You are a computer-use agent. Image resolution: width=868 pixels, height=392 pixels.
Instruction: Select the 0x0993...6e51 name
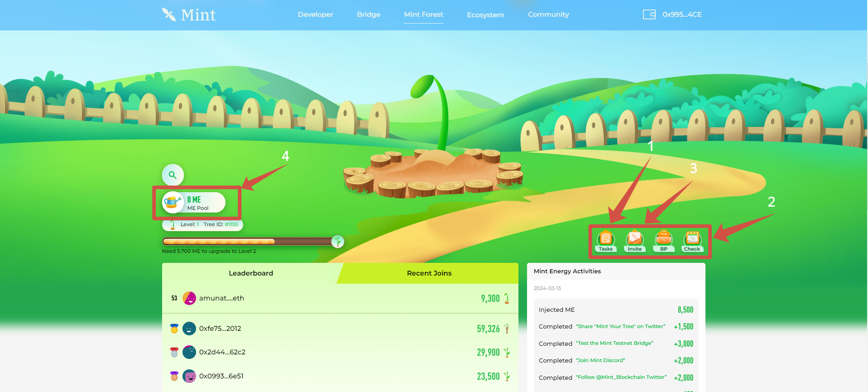(221, 376)
